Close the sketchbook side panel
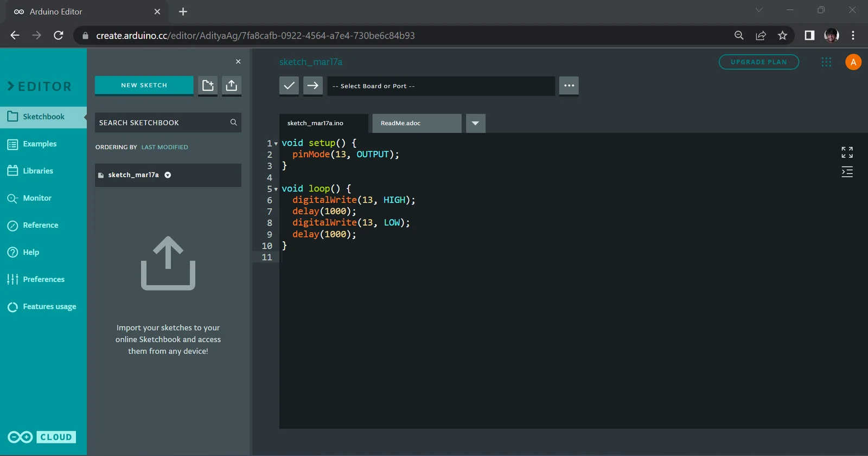The image size is (868, 456). pyautogui.click(x=238, y=62)
